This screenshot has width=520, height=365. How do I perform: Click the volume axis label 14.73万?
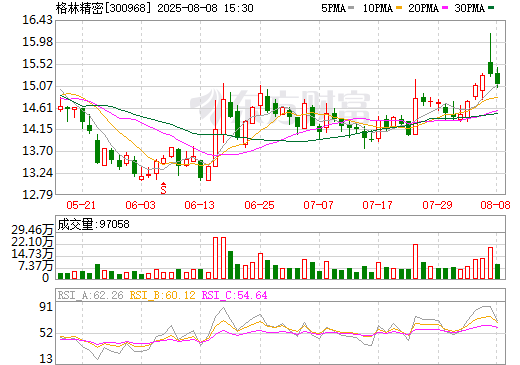(x=32, y=254)
